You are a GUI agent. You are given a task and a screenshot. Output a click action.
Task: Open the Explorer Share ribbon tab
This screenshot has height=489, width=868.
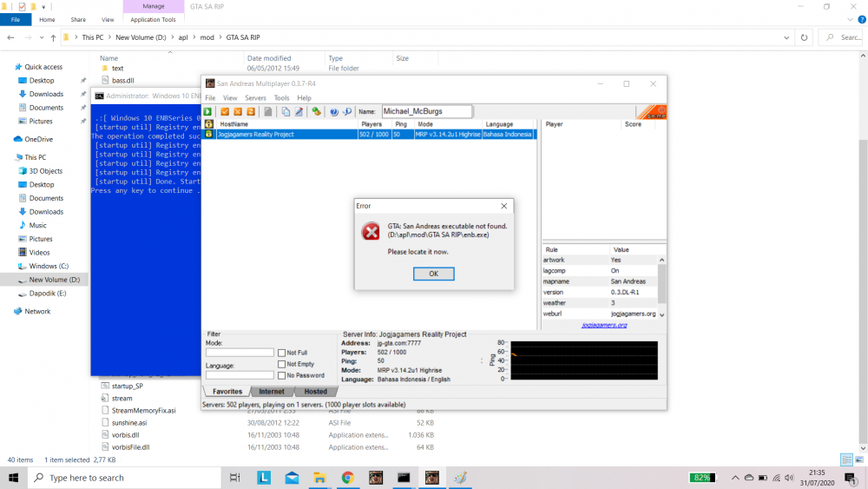click(x=78, y=19)
